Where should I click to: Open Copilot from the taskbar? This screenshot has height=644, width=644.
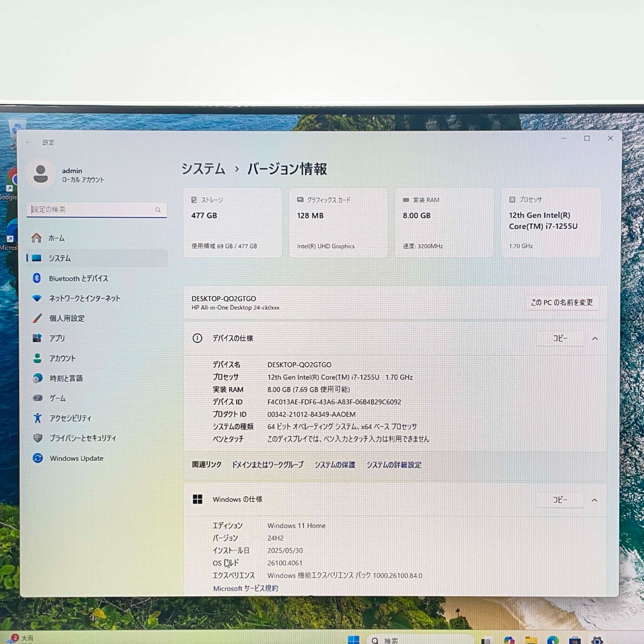click(x=509, y=640)
